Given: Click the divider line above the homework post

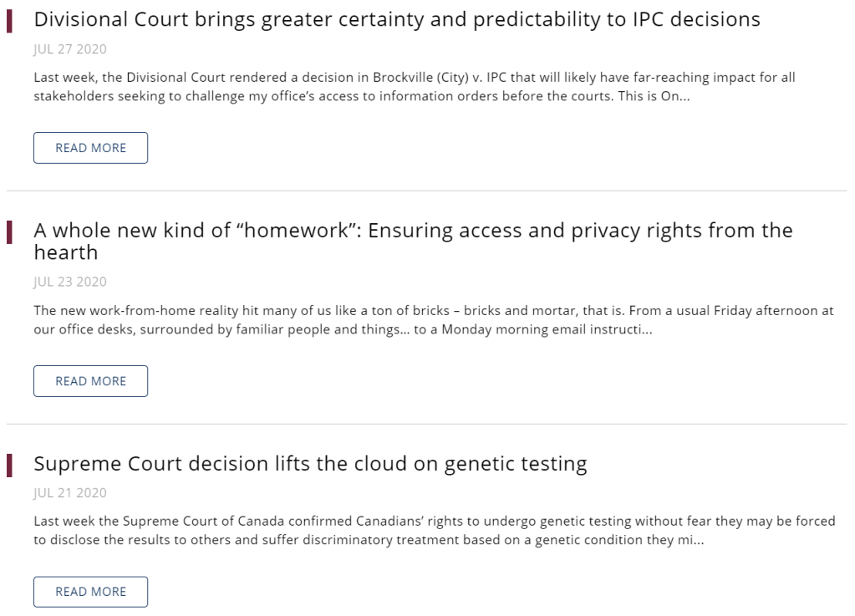Looking at the screenshot, I should click(426, 191).
